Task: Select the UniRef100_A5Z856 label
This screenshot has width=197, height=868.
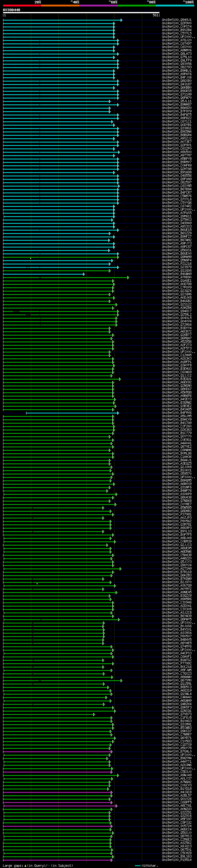Action: tap(177, 342)
